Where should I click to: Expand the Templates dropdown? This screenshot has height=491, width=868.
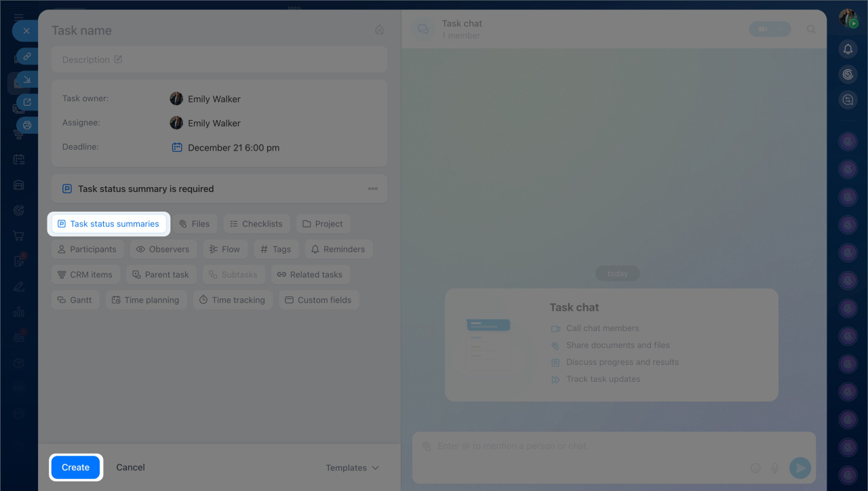point(352,467)
